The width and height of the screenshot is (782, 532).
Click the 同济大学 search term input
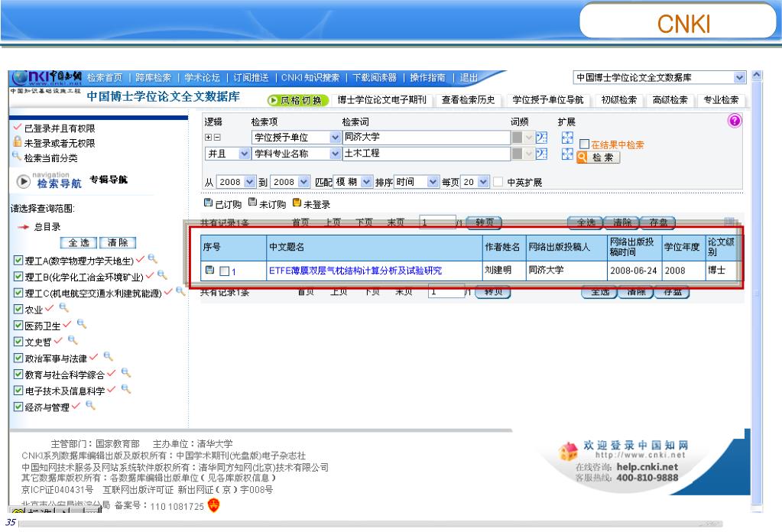point(427,137)
